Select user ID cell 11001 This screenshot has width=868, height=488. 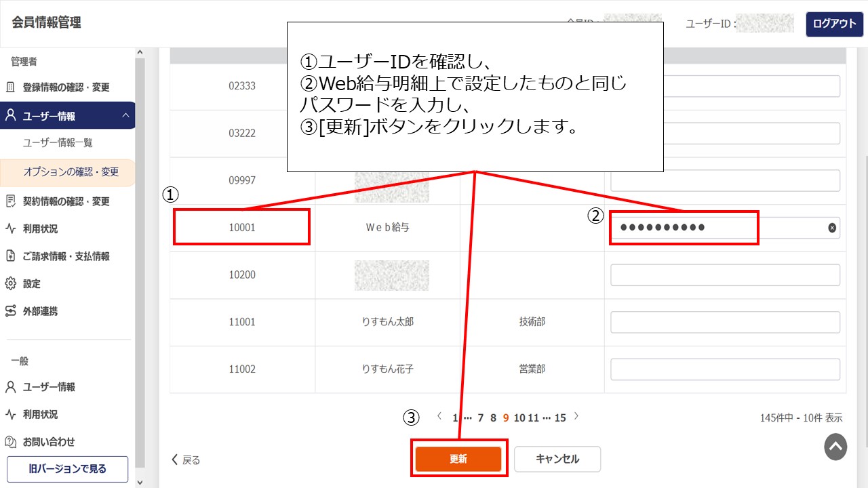tap(242, 322)
